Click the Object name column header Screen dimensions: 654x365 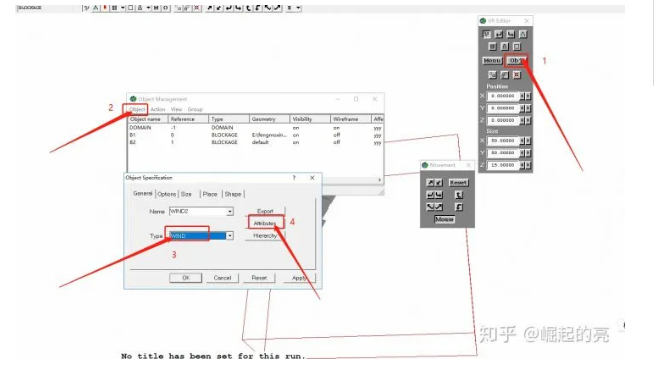click(148, 119)
